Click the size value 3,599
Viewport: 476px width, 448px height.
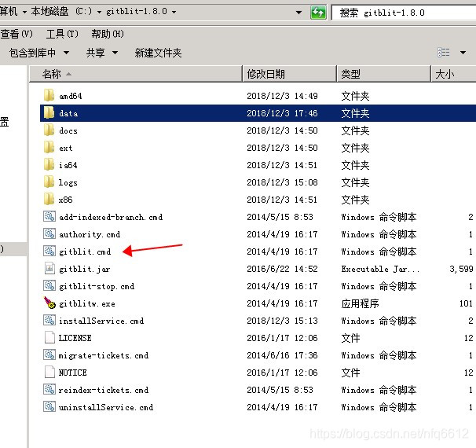point(461,269)
